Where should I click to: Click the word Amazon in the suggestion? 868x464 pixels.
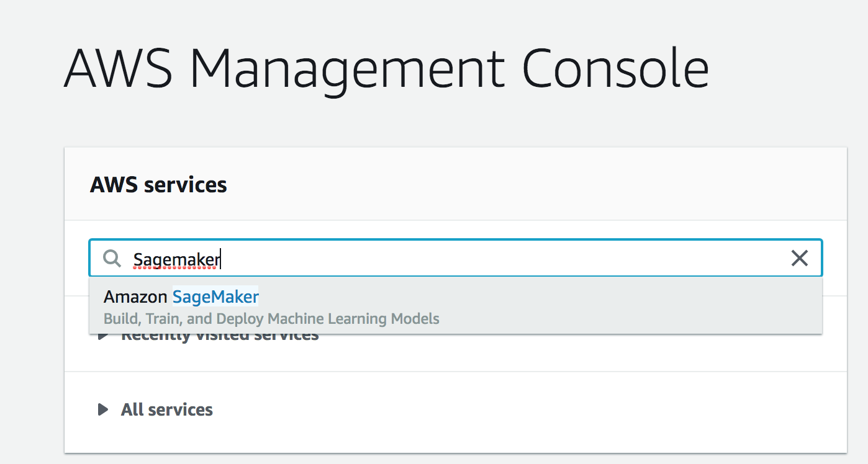pos(135,297)
